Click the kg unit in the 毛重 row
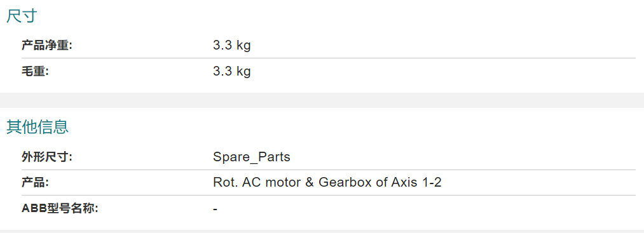The width and height of the screenshot is (644, 233). coord(243,72)
